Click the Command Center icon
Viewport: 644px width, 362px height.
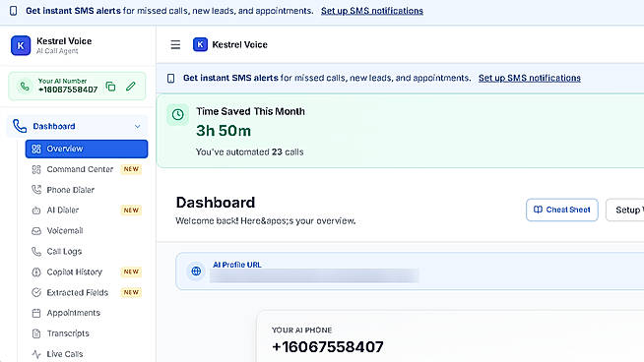[36, 169]
